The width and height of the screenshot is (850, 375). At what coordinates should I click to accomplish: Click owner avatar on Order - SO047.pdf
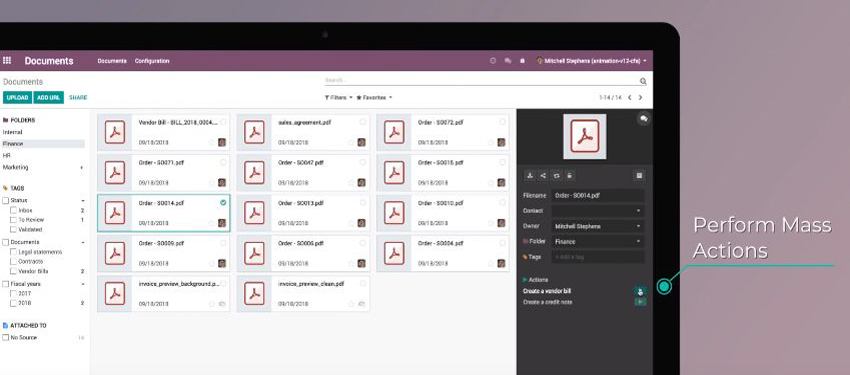[362, 183]
